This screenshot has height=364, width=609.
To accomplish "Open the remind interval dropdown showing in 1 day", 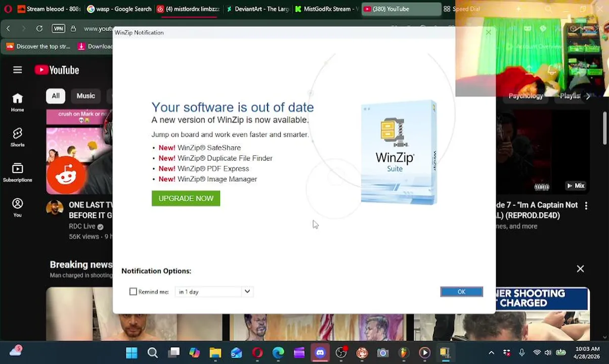I will point(213,292).
